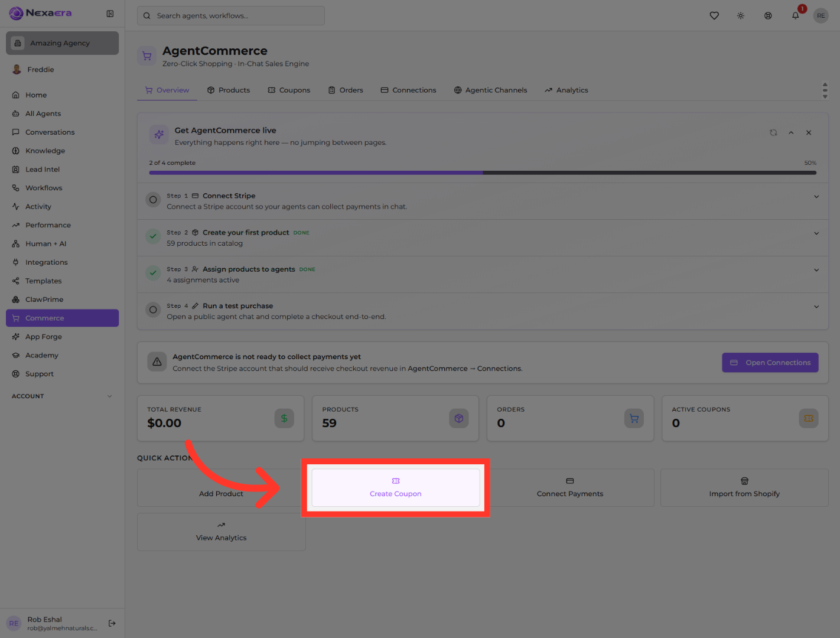Viewport: 840px width, 638px height.
Task: Refresh the setup checklist
Action: tap(773, 133)
